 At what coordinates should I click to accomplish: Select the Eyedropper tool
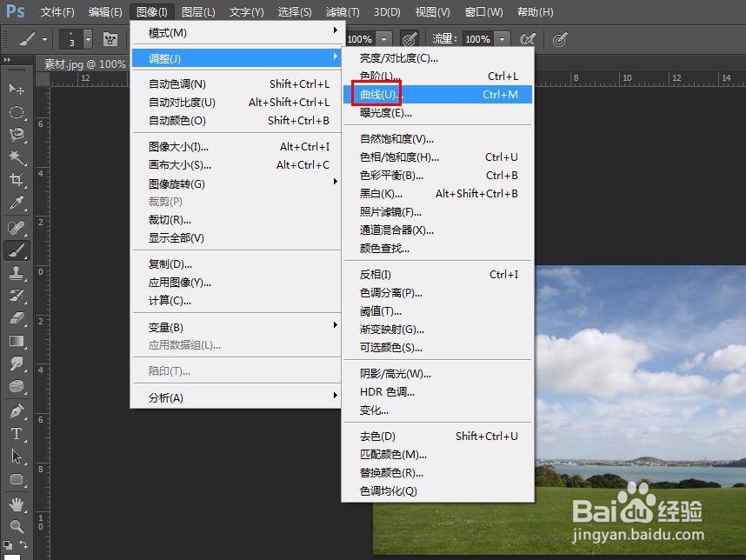pos(17,203)
